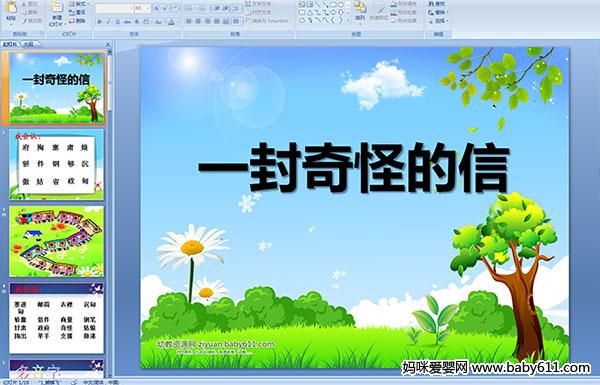Open the Clipboard group dialog launcher
This screenshot has height=385, width=600.
pos(41,34)
